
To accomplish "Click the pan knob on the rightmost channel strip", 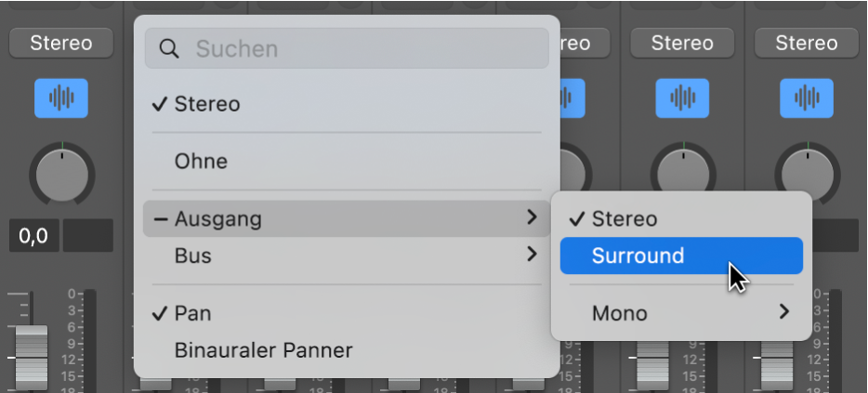I will click(807, 172).
